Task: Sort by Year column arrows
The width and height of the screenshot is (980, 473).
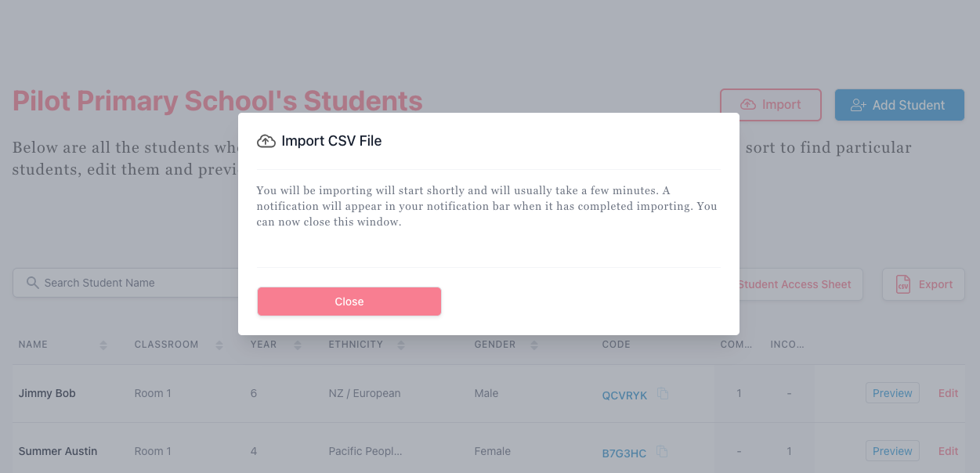Action: [298, 345]
